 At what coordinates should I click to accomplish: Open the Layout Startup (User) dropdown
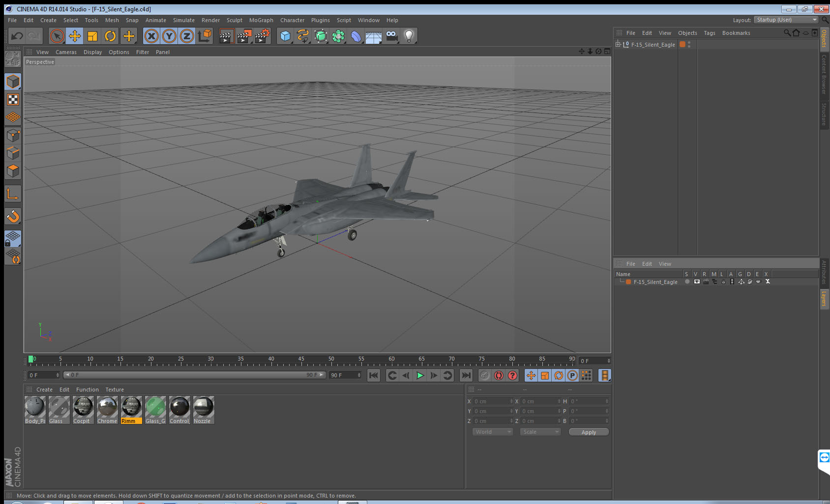(786, 20)
